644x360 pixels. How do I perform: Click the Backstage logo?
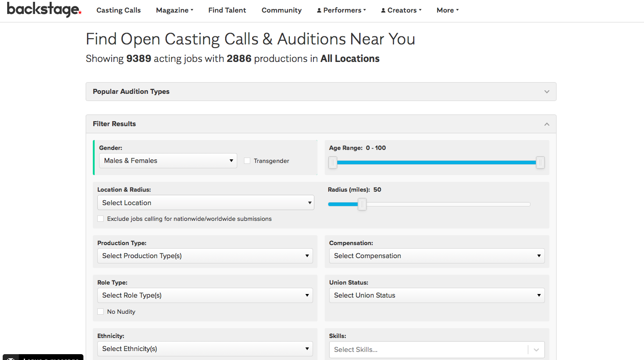pos(44,10)
